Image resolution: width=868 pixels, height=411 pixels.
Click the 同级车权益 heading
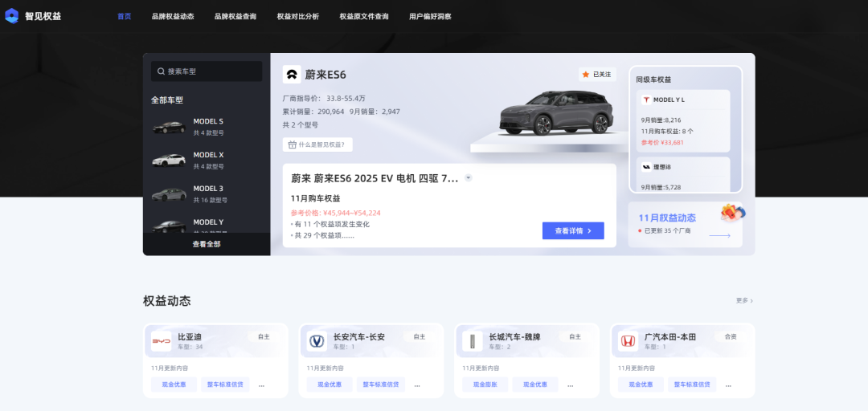click(653, 79)
